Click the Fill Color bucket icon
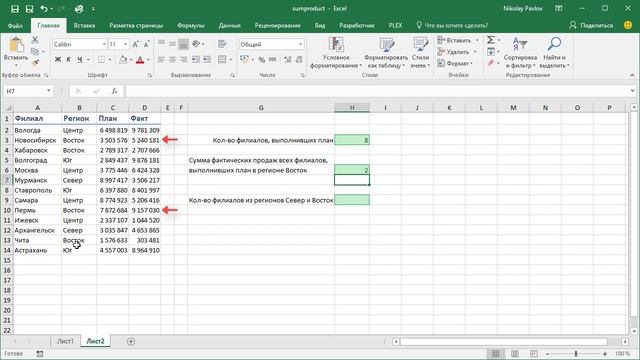This screenshot has width=640, height=360. point(122,60)
